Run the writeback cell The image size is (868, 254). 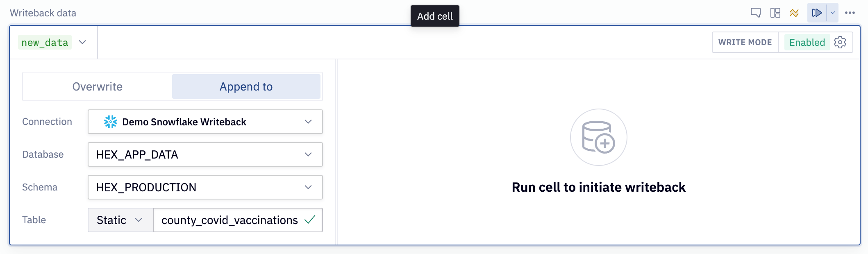pos(817,13)
